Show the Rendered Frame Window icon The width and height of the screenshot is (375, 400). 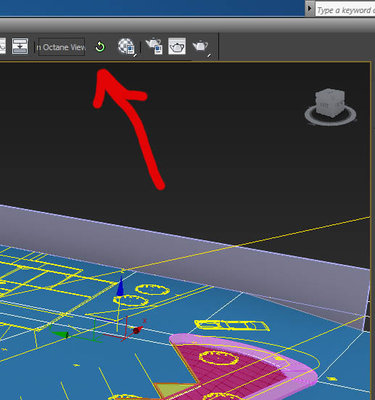[177, 46]
